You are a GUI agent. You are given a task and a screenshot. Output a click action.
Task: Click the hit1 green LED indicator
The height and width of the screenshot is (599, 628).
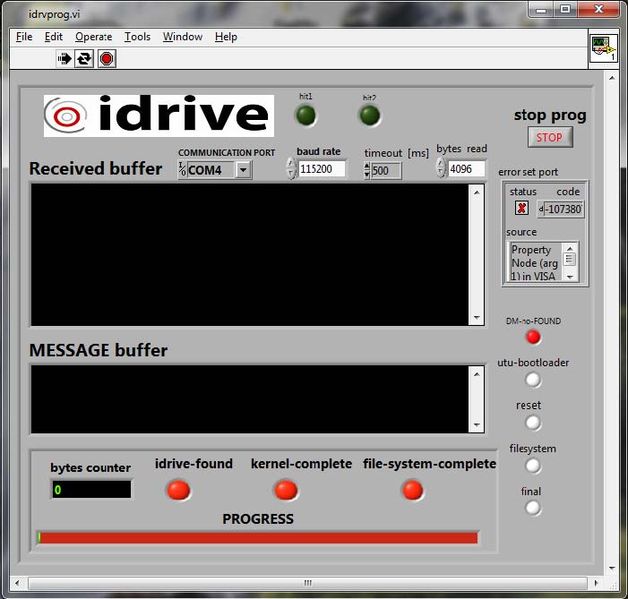click(x=306, y=116)
